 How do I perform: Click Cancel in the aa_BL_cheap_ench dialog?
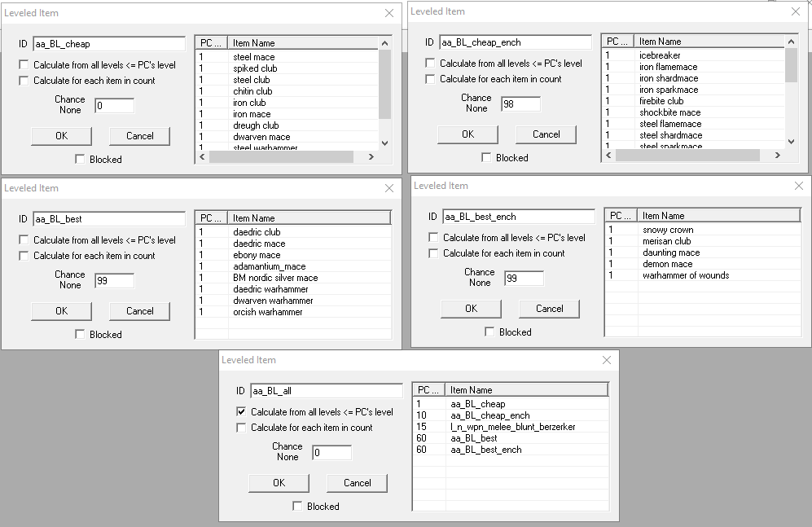click(546, 134)
